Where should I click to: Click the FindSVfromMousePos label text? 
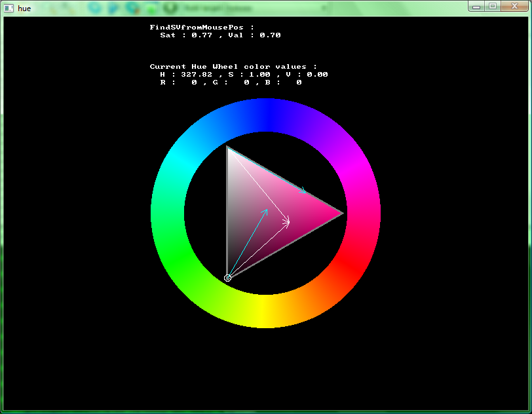[x=202, y=27]
